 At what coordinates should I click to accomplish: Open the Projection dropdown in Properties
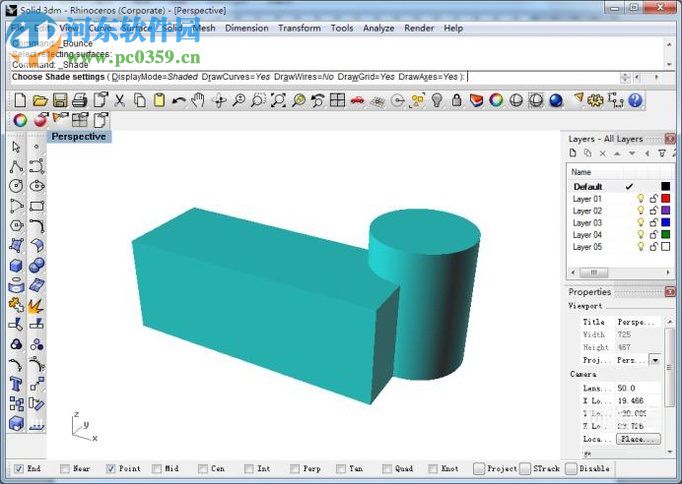click(x=654, y=360)
